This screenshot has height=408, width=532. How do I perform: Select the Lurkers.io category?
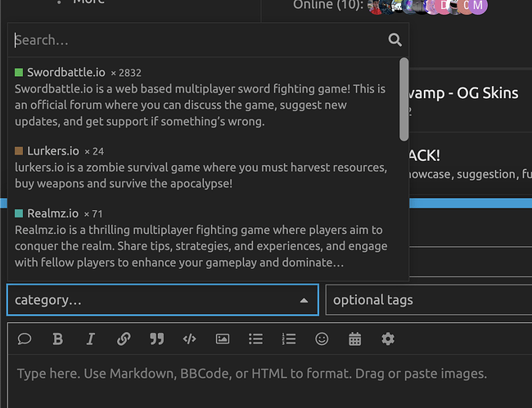pyautogui.click(x=205, y=167)
